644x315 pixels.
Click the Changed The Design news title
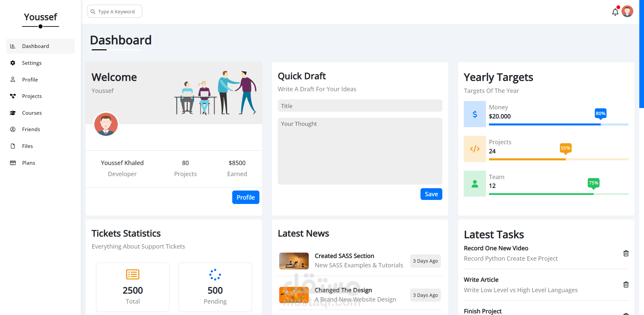point(343,290)
